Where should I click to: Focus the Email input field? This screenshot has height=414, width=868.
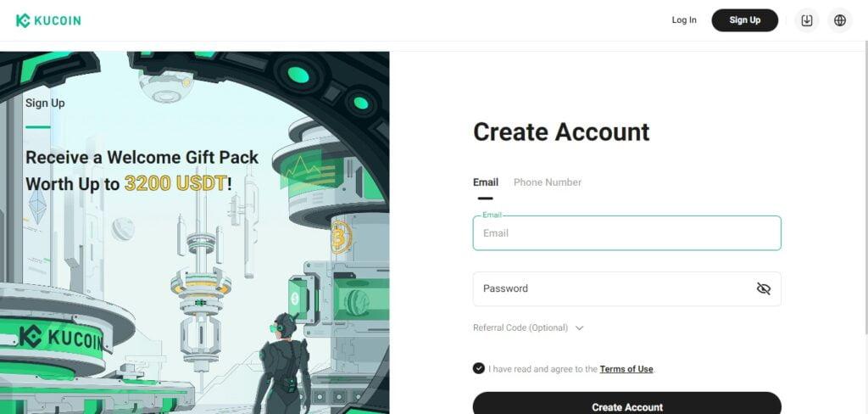pos(626,232)
